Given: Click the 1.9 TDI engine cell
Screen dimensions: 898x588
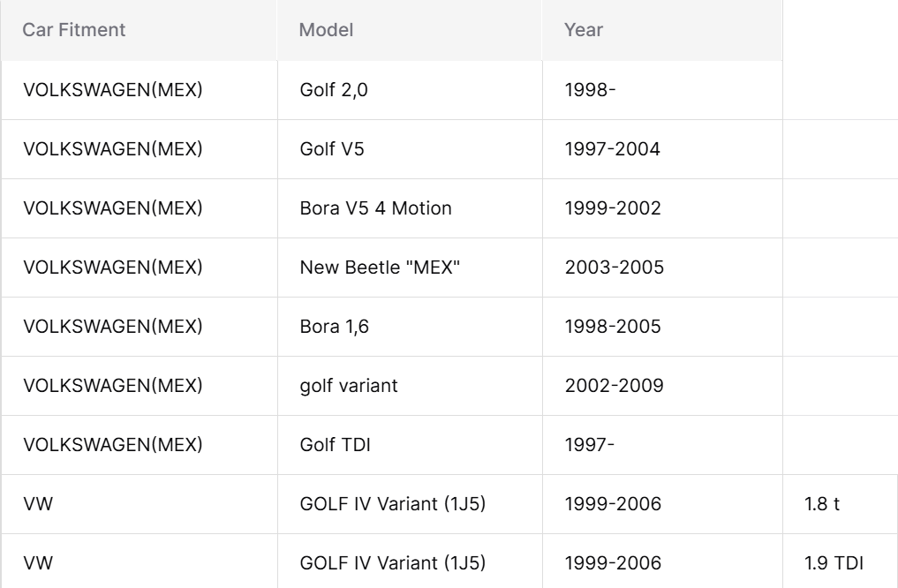Looking at the screenshot, I should click(840, 562).
